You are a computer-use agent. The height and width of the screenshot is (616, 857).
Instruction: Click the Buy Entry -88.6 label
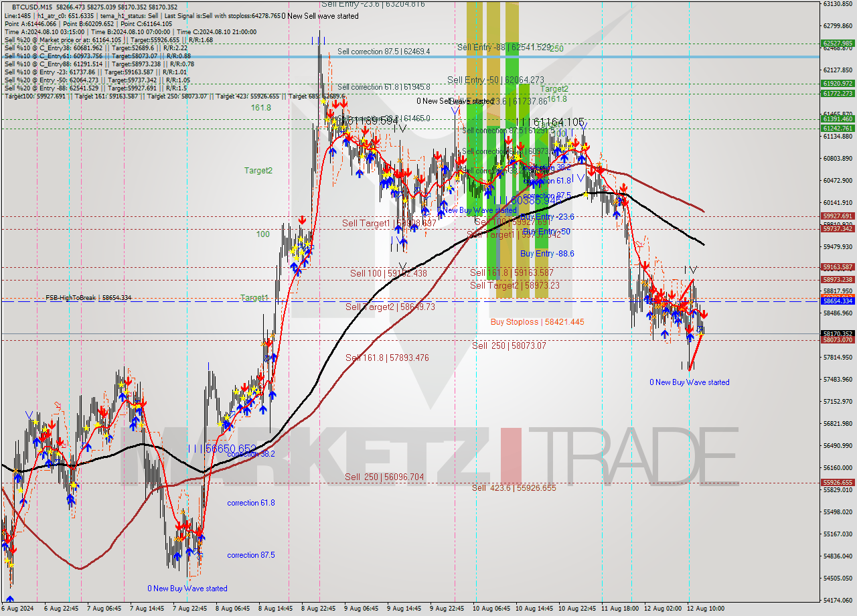tap(547, 254)
